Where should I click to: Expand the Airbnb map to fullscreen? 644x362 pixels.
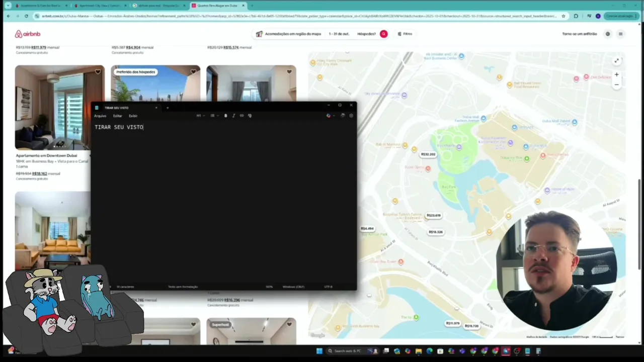pos(616,61)
